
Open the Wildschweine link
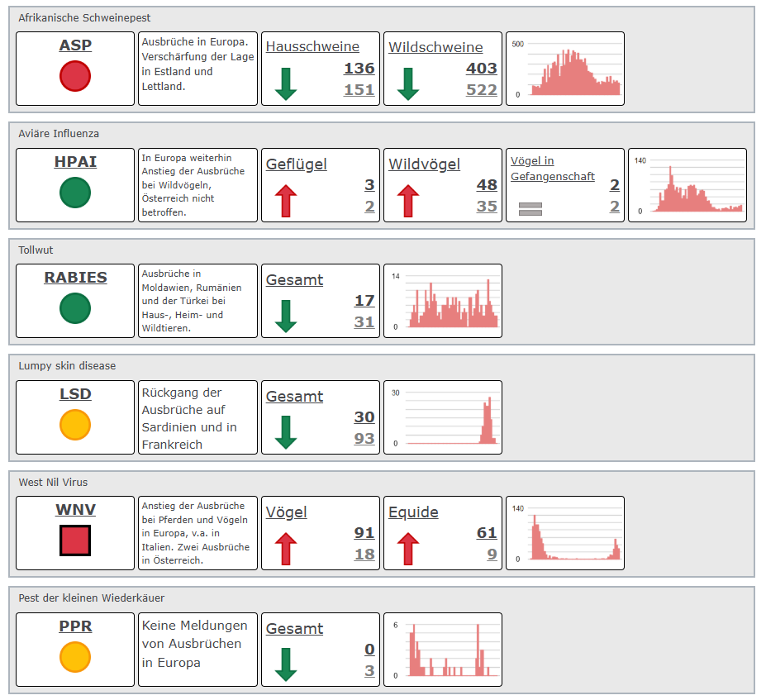click(x=435, y=47)
